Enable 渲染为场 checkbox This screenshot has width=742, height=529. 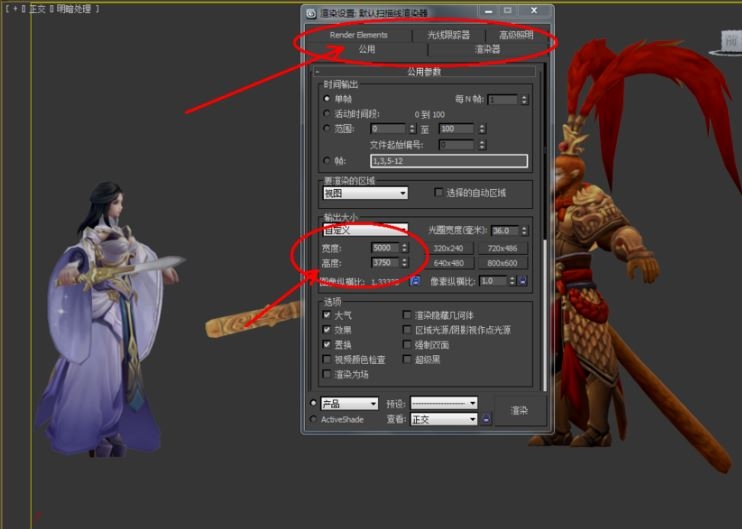coord(327,374)
